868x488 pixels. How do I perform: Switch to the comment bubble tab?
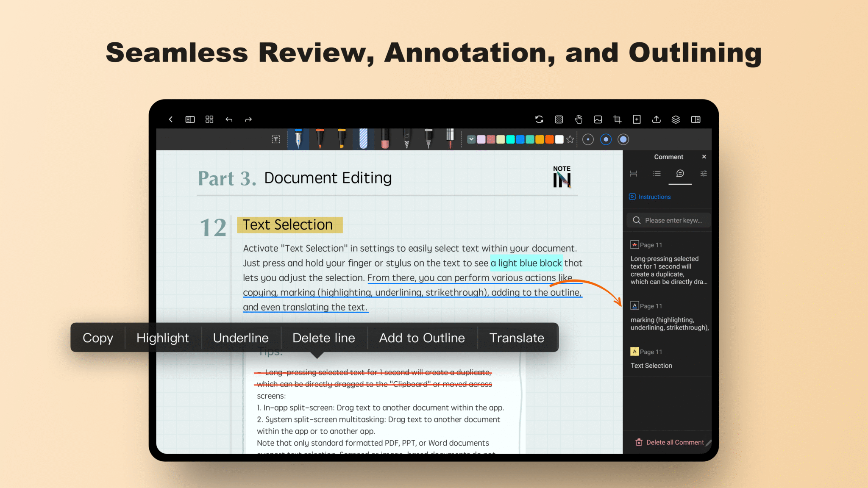pos(680,174)
